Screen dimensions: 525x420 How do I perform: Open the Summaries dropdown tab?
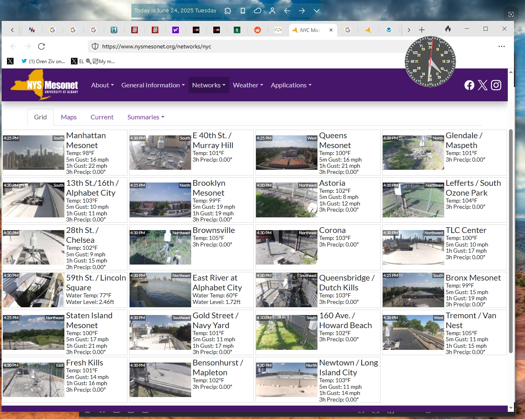pos(146,117)
